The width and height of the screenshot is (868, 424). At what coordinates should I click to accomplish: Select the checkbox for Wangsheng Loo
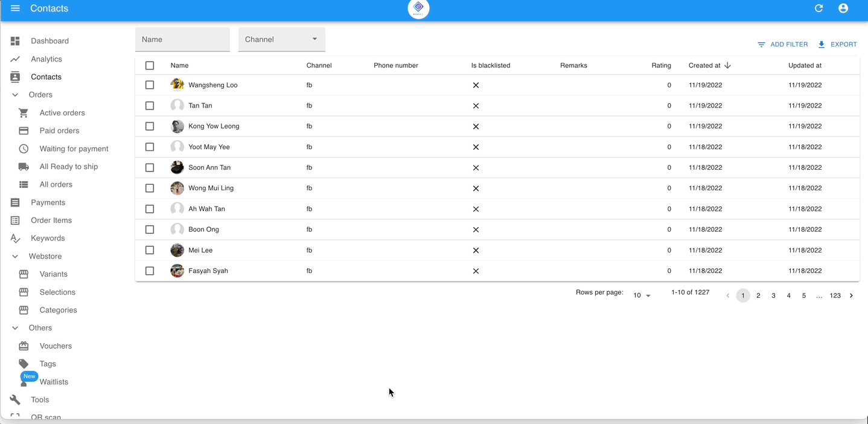[150, 85]
